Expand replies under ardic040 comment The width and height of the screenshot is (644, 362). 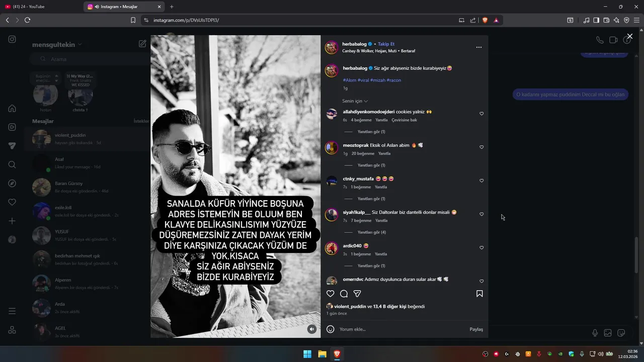pos(371,266)
